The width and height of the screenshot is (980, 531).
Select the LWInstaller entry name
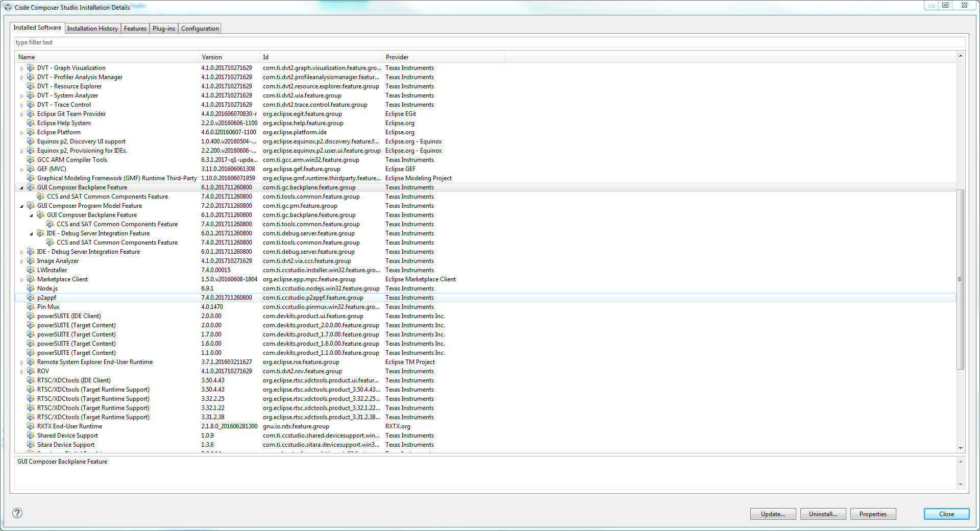(x=52, y=270)
